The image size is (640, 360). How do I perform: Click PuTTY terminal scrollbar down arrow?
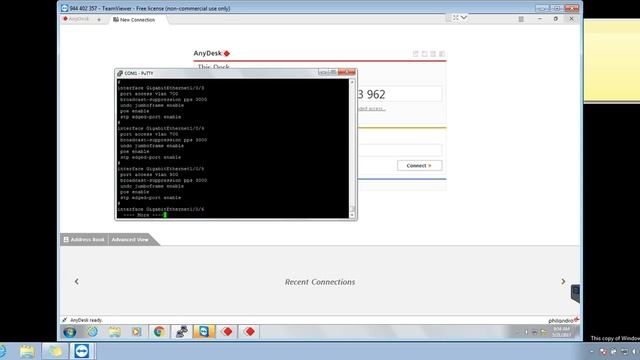click(352, 215)
